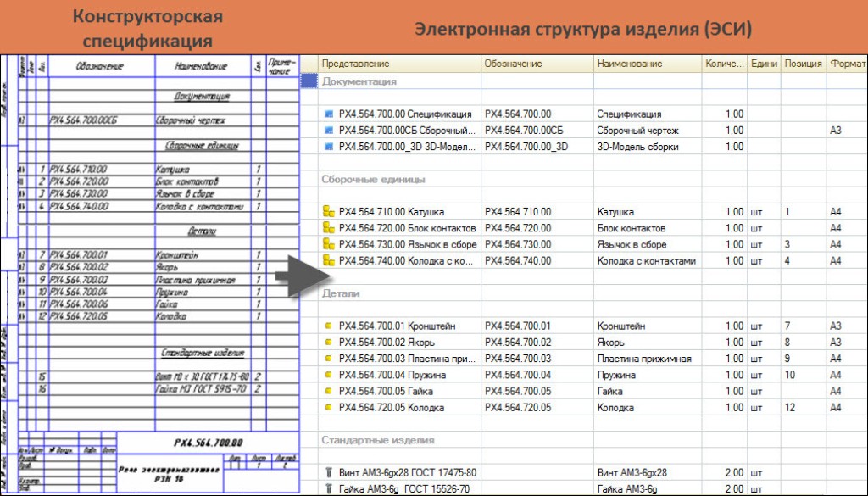Click the part icon beside РХ4.564.700.04 Пружина
Viewport: 868px width, 496px height.
click(329, 375)
